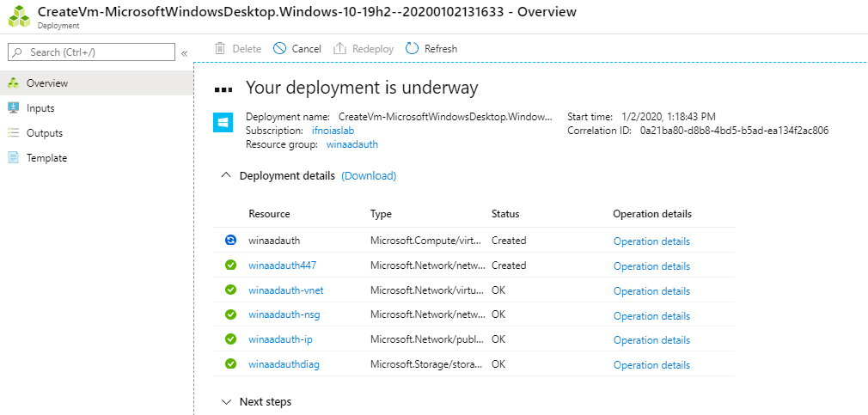Open the winaadauth resource group link
The width and height of the screenshot is (868, 415).
click(351, 144)
